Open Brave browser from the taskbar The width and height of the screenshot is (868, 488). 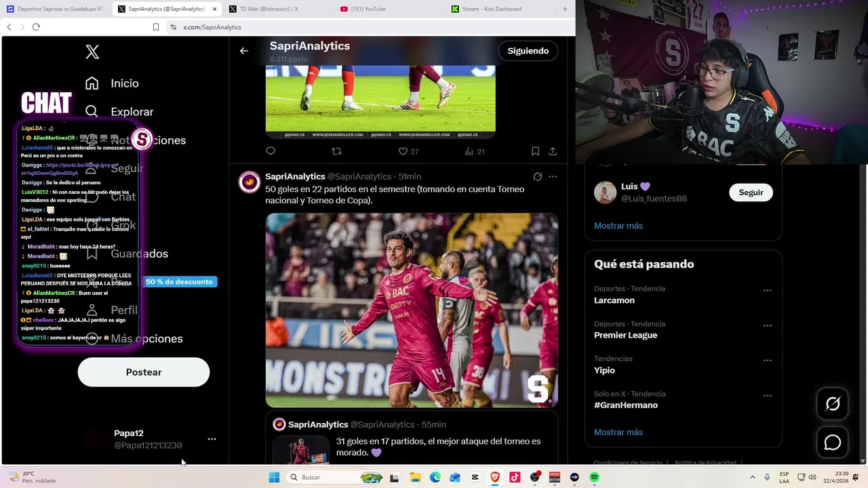(494, 477)
